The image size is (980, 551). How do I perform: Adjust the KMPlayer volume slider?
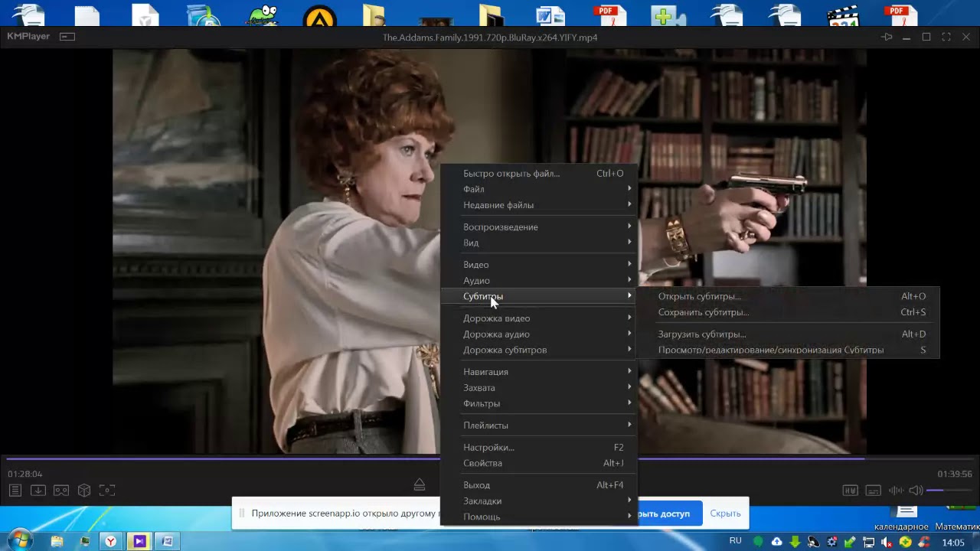pyautogui.click(x=949, y=491)
